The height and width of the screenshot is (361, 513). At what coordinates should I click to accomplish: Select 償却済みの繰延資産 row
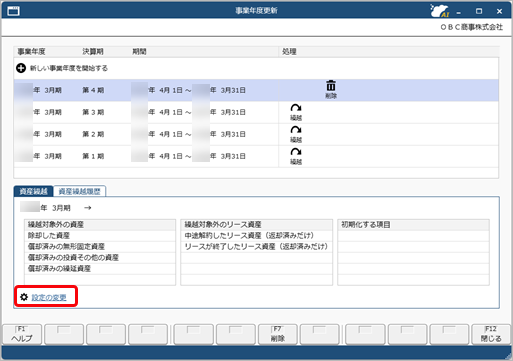pos(100,269)
